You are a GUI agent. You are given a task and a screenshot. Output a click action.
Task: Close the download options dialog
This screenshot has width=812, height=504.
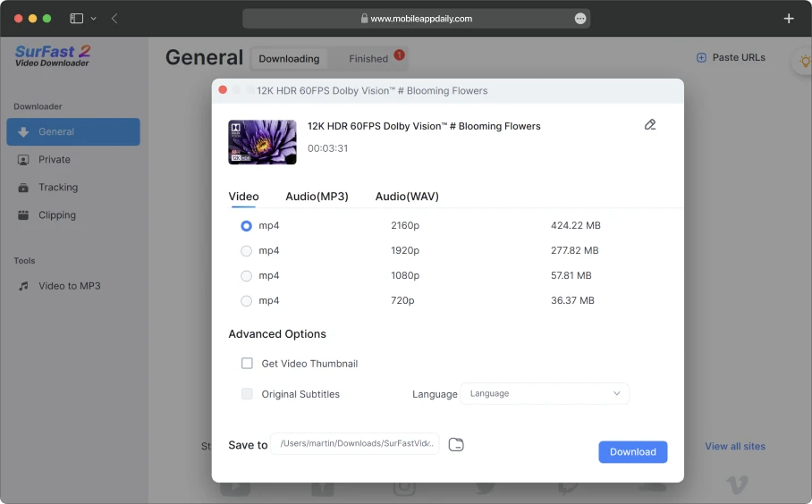pos(223,90)
